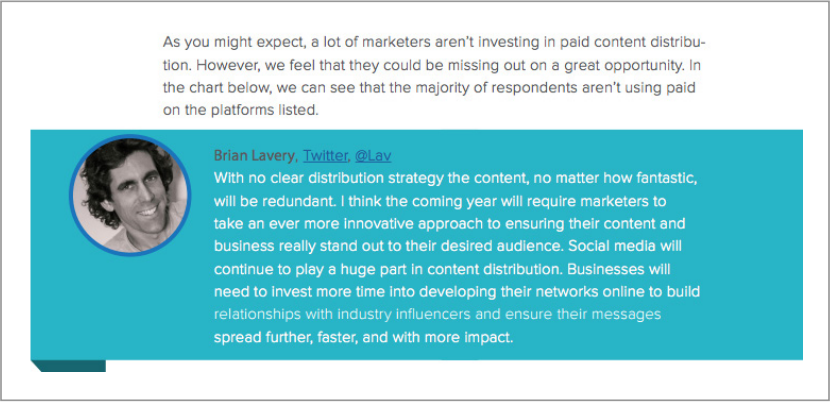This screenshot has height=403, width=831.
Task: Click the line 'on the platforms listed.'
Action: click(x=241, y=111)
